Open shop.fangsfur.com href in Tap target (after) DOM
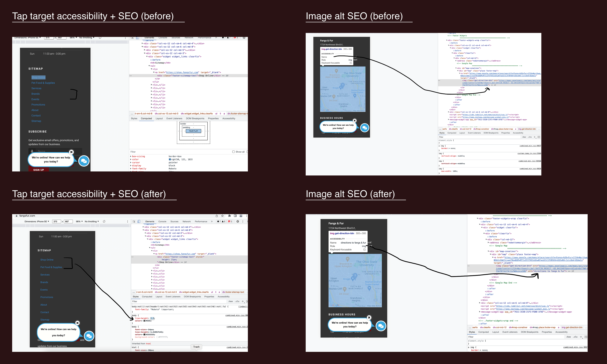Image resolution: width=607 pixels, height=364 pixels. click(x=180, y=254)
